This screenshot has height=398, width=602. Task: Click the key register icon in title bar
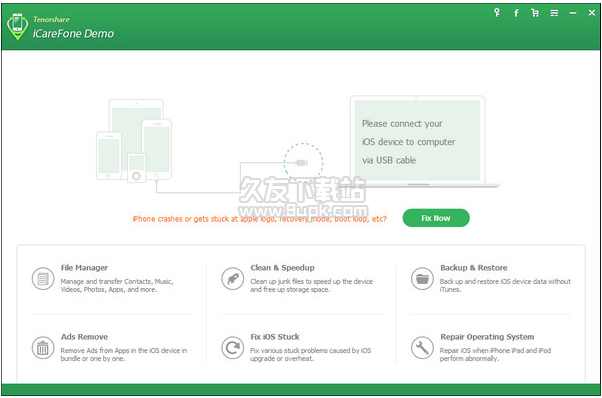pyautogui.click(x=497, y=13)
